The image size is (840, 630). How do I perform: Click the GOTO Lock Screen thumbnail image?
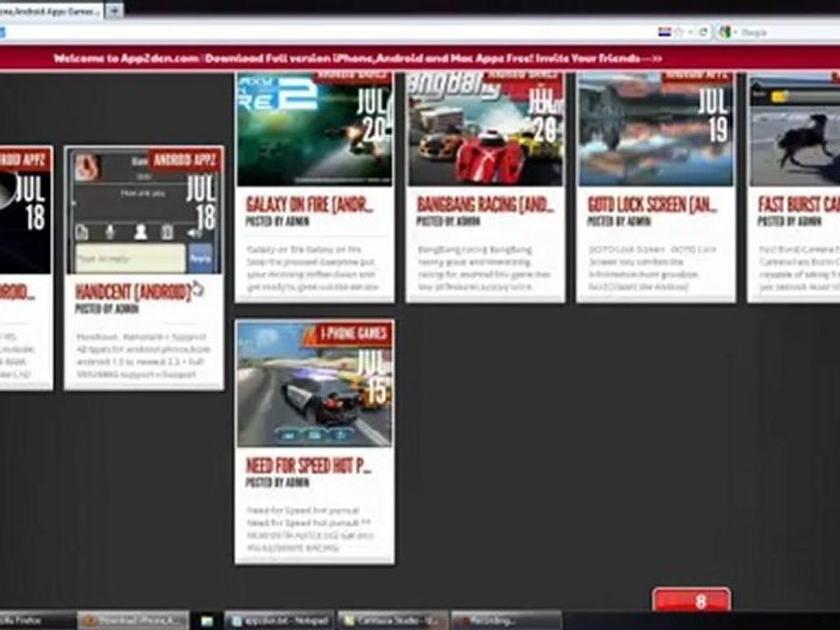tap(655, 129)
